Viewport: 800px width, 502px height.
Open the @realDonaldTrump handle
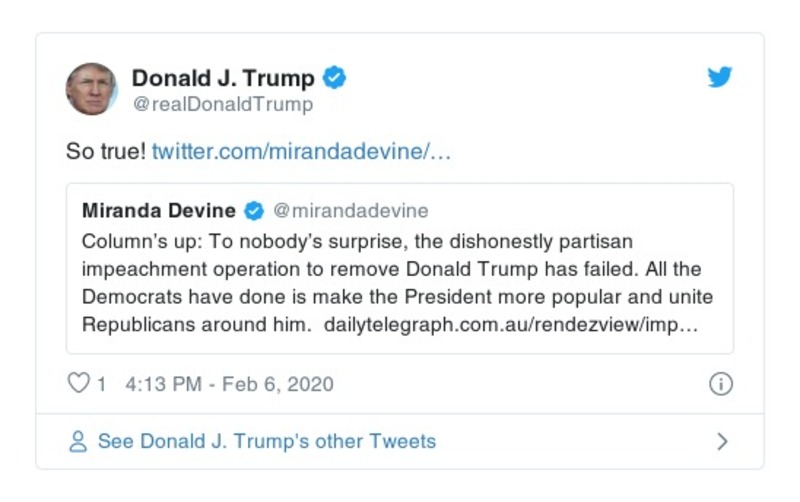pyautogui.click(x=223, y=104)
